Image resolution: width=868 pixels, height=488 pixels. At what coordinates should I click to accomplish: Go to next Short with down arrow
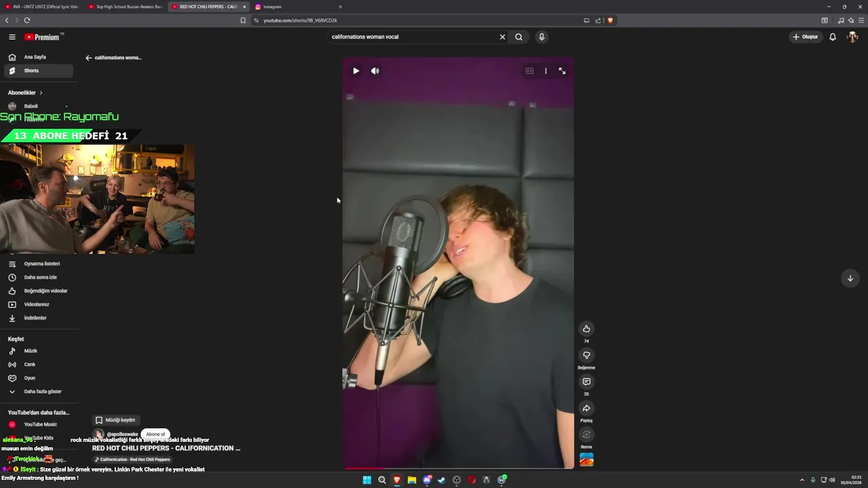(850, 278)
